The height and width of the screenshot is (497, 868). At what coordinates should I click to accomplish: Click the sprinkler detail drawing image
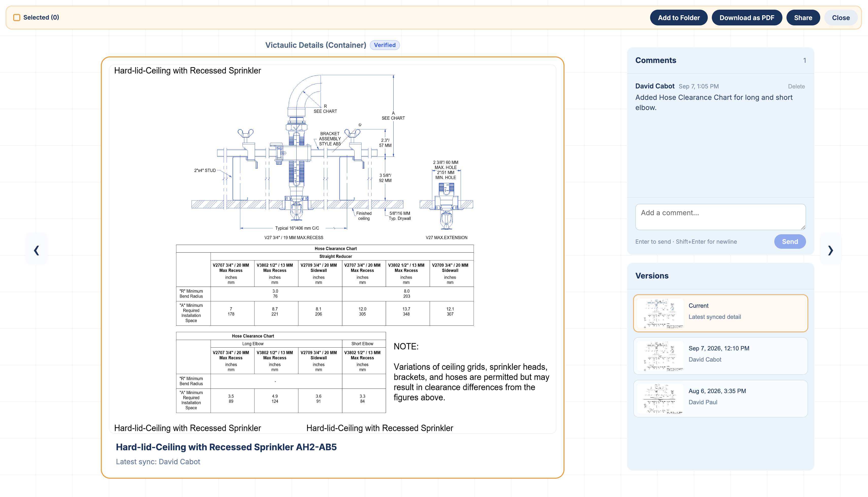[332, 249]
